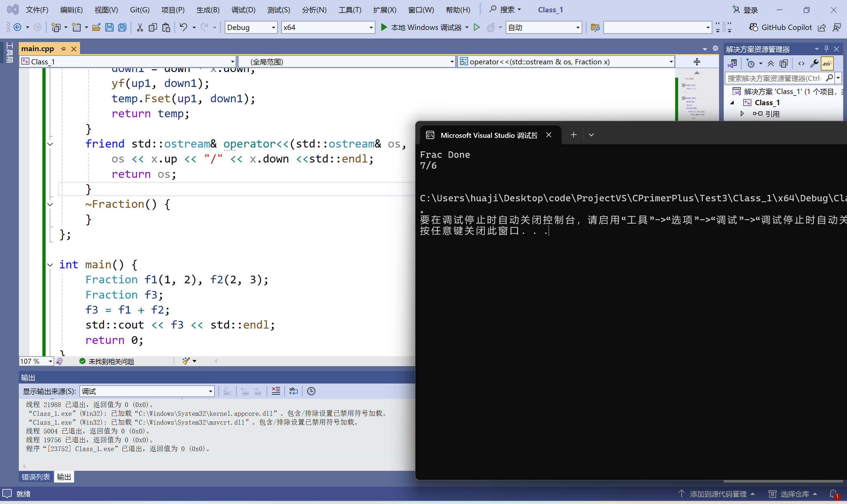This screenshot has height=504, width=847.
Task: Toggle word wrap in the Output window
Action: tap(293, 391)
